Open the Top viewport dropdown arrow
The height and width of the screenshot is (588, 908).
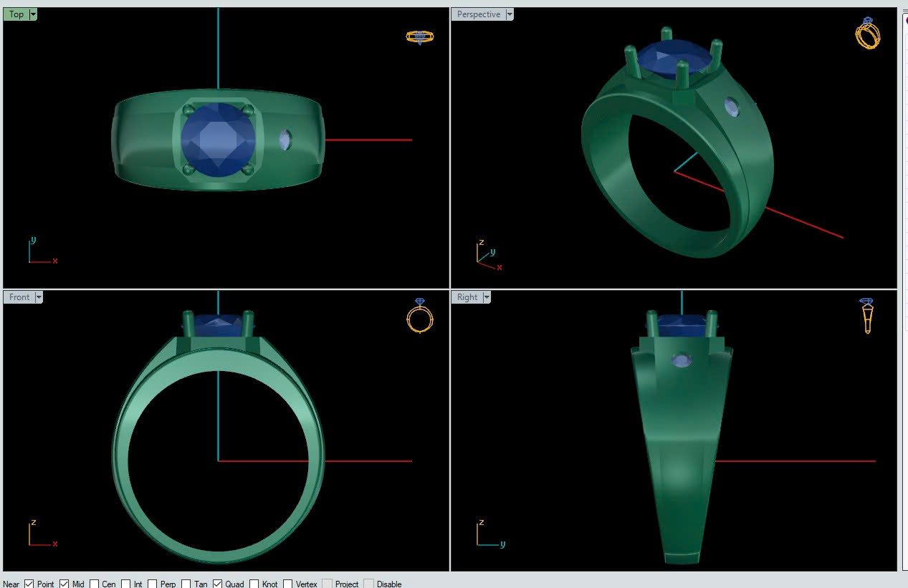(x=33, y=14)
